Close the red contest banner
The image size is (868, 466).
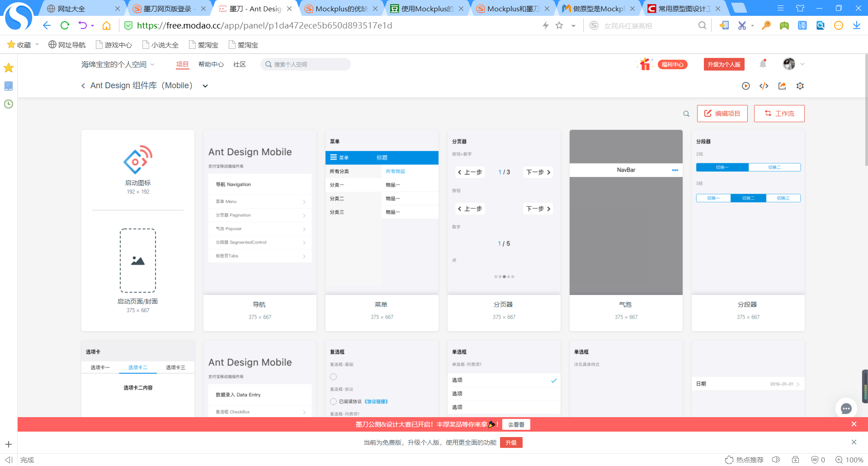click(854, 424)
